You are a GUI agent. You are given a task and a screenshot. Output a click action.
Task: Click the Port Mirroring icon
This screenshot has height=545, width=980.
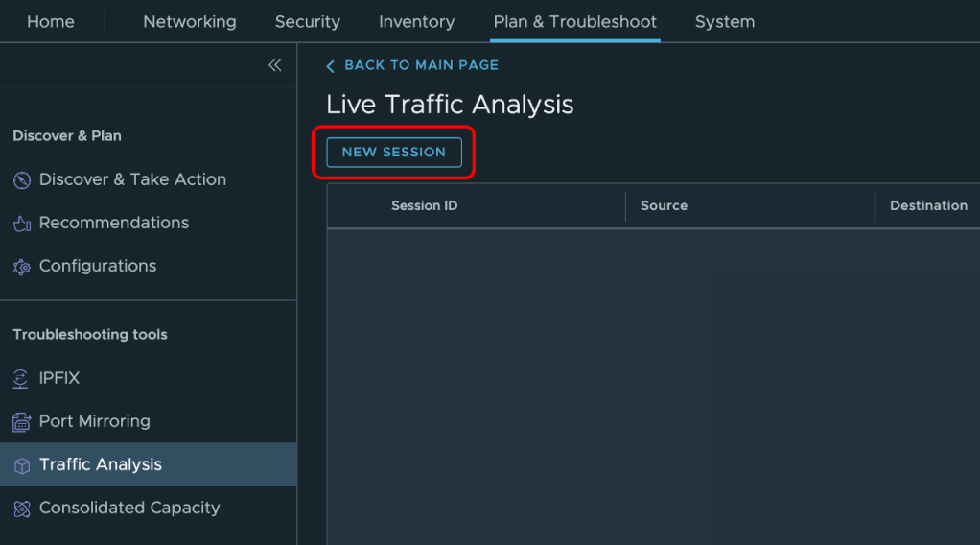pos(22,422)
